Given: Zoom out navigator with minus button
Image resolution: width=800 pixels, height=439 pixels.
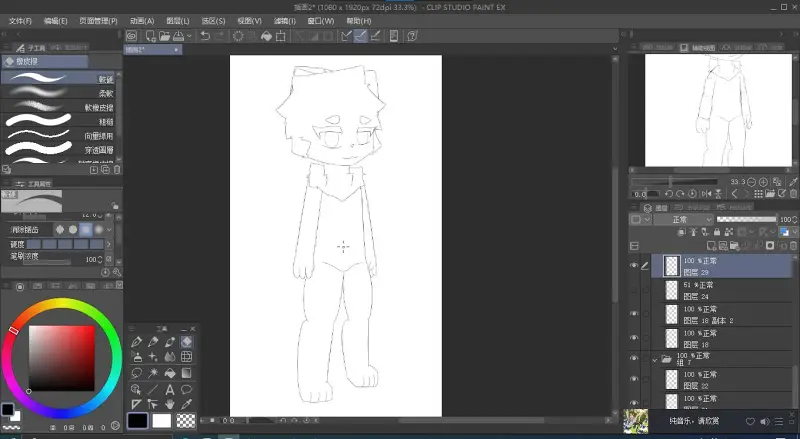Looking at the screenshot, I should pyautogui.click(x=752, y=182).
